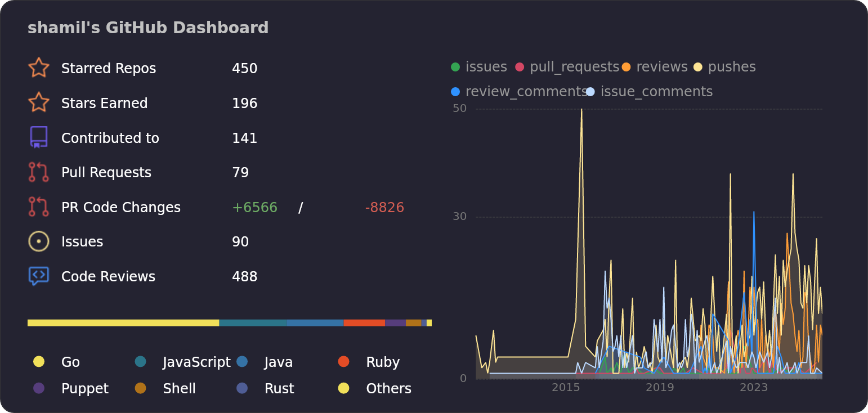Select the PR Code Changes merge icon

point(38,207)
